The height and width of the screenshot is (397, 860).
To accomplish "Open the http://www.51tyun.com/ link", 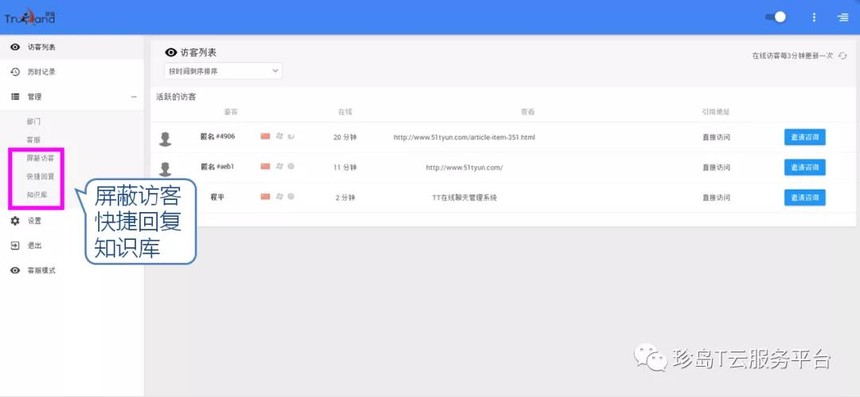I will (464, 168).
